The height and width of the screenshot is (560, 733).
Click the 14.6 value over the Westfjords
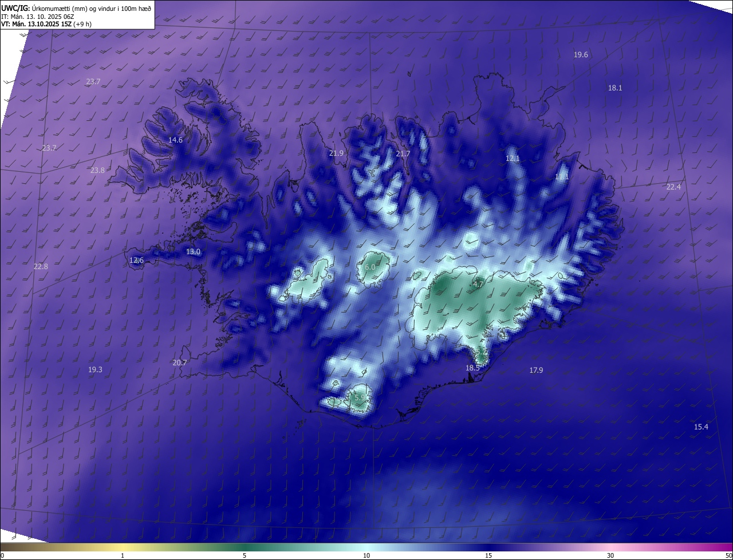pos(175,140)
